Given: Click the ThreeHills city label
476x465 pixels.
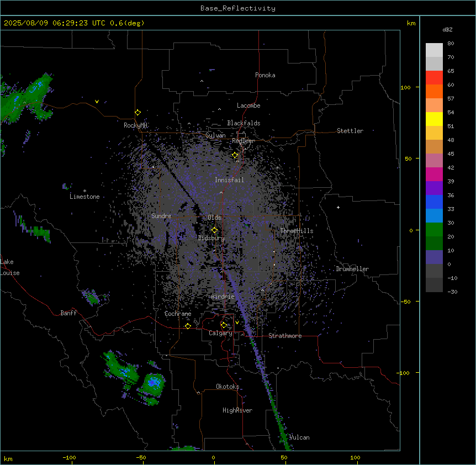Looking at the screenshot, I should click(x=297, y=231).
